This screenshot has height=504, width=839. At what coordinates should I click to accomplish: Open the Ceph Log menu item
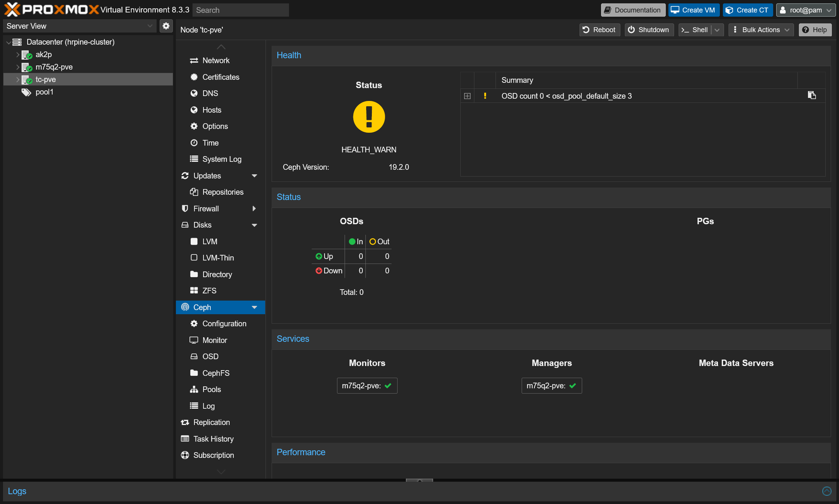point(221,406)
